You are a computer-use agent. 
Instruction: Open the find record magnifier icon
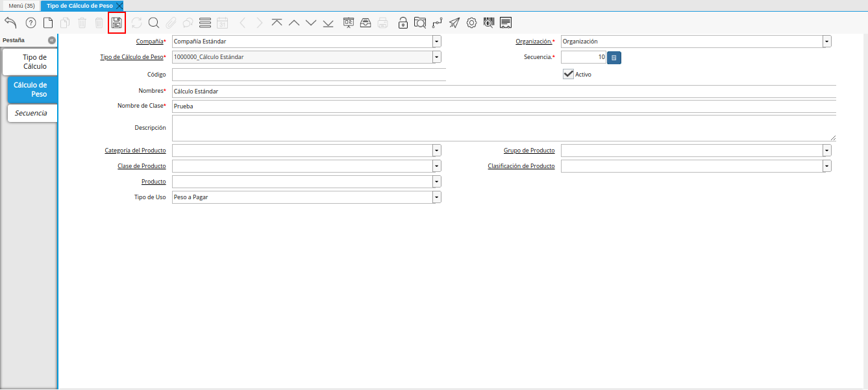point(154,23)
